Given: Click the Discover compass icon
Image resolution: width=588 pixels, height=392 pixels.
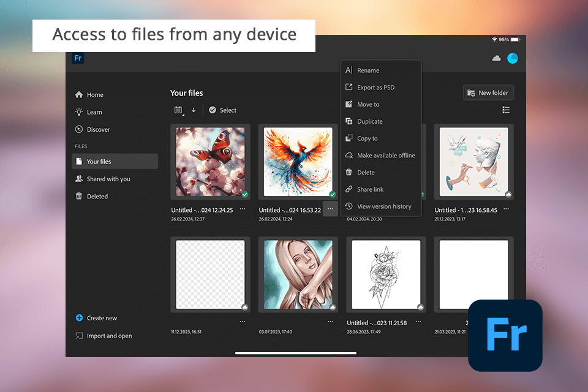Looking at the screenshot, I should (79, 129).
